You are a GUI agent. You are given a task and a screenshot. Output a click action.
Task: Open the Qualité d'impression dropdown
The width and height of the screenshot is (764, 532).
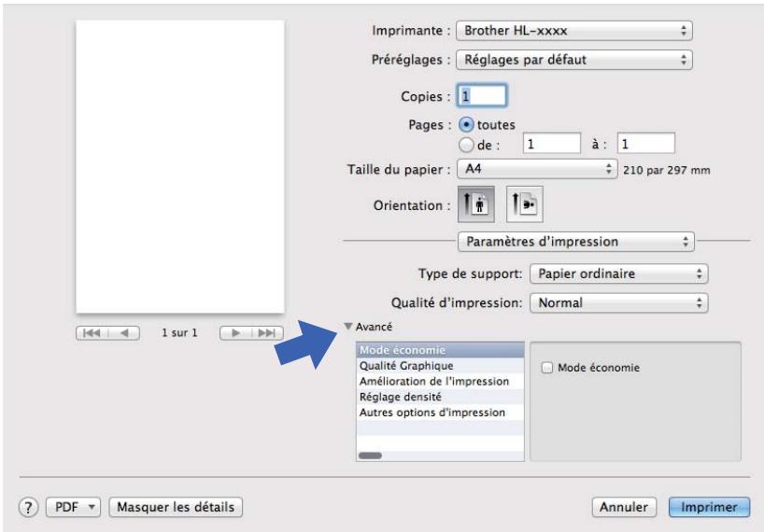point(619,302)
